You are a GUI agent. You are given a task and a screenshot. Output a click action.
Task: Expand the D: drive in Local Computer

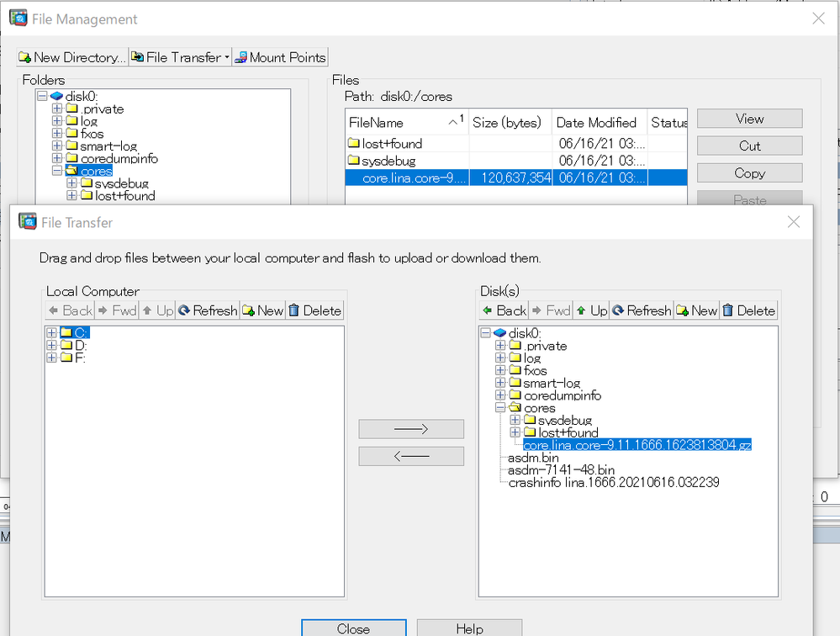pos(51,345)
